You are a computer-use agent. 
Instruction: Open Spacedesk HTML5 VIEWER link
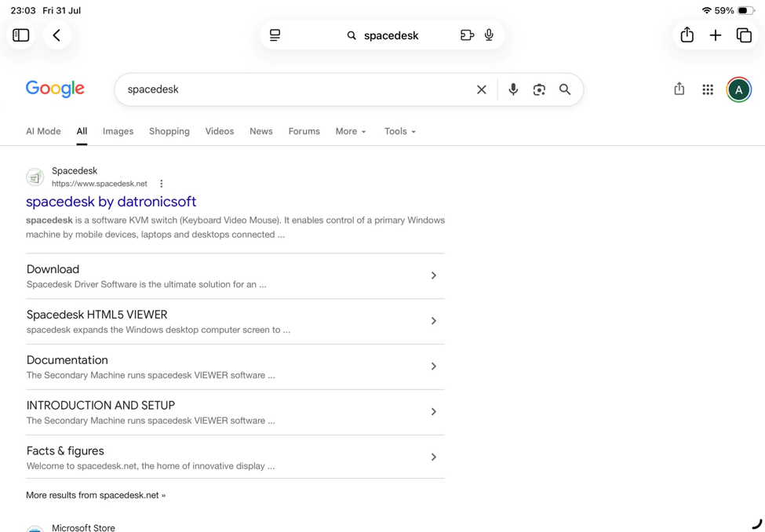[97, 315]
